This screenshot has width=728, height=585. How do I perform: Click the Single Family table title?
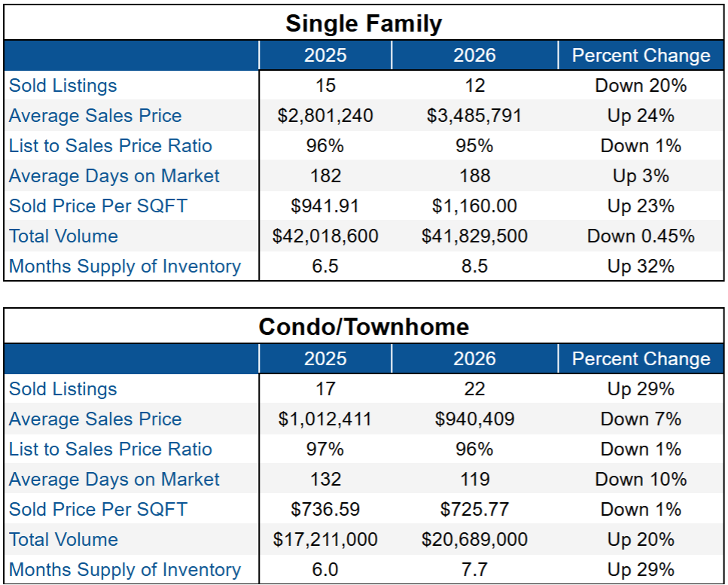364,24
